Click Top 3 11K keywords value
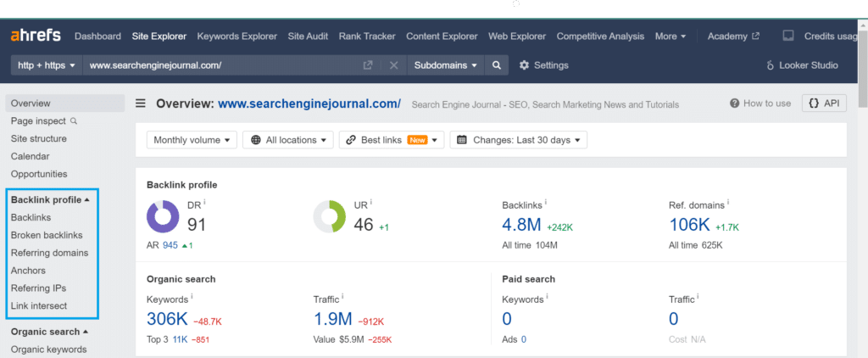Screen dimensions: 868x358 click(x=180, y=339)
